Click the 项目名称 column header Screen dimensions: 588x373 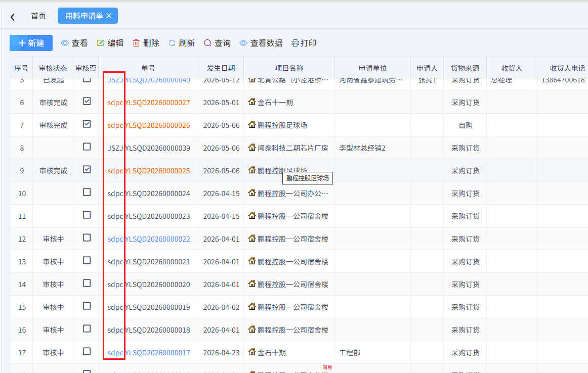pos(289,68)
